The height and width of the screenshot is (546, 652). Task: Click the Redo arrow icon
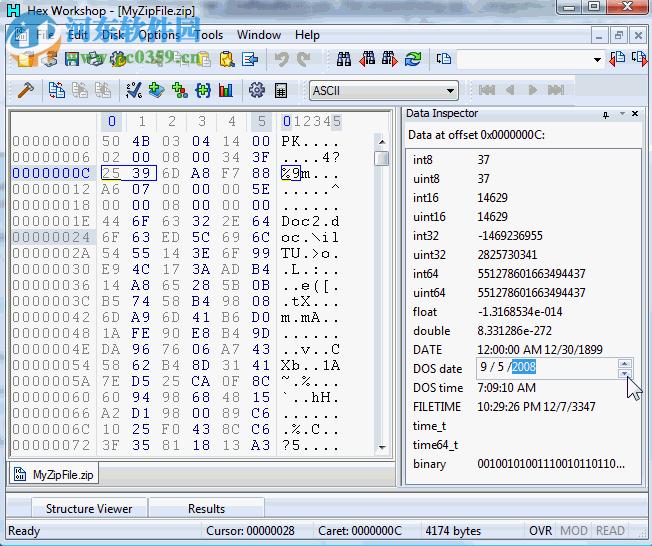[303, 59]
